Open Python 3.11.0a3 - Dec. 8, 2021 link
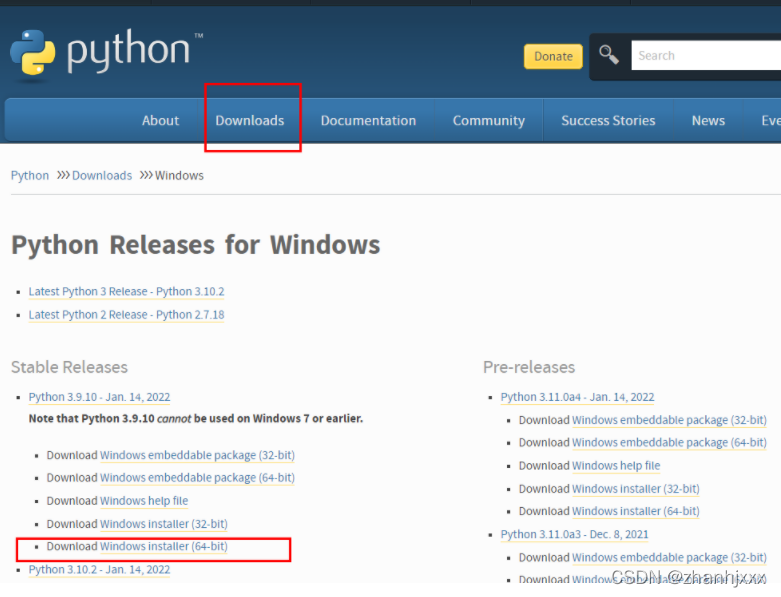The height and width of the screenshot is (597, 781). pyautogui.click(x=574, y=534)
